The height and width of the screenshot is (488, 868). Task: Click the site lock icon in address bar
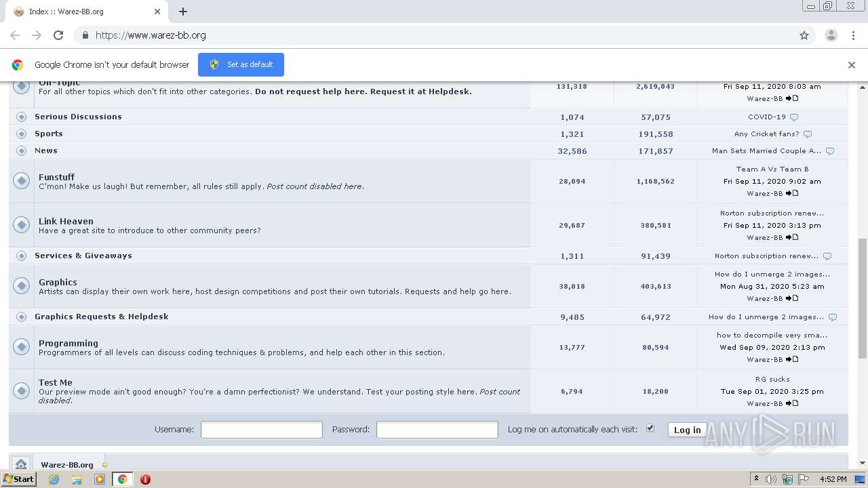point(85,35)
